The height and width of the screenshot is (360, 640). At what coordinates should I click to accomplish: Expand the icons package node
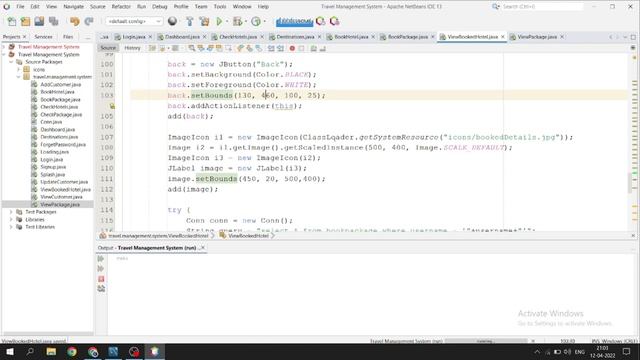[x=18, y=69]
